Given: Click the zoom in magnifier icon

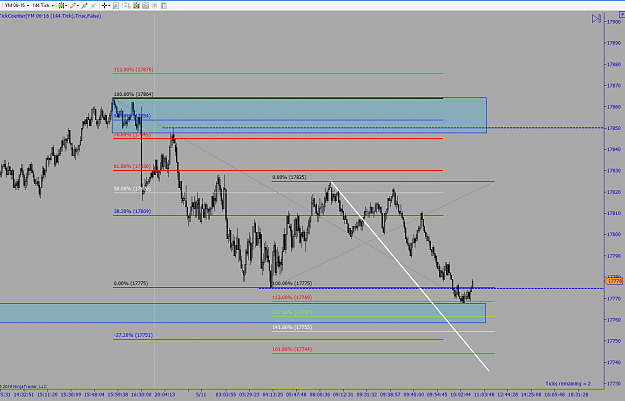Looking at the screenshot, I should coord(84,6).
